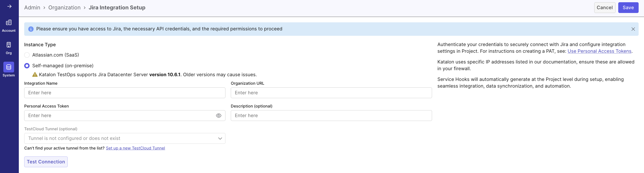
Task: Go to Organization breadcrumb
Action: coord(65,7)
